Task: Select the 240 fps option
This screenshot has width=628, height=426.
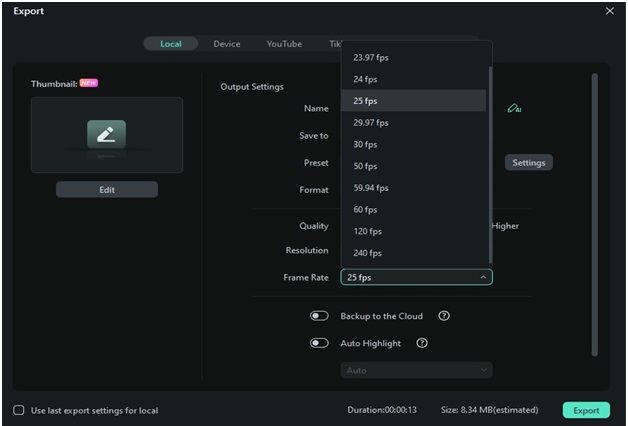Action: pos(368,253)
